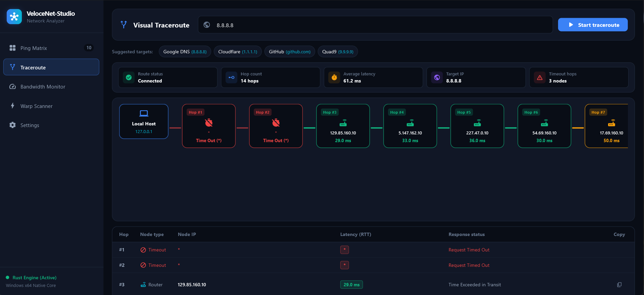Click the target address input field
The width and height of the screenshot is (644, 295).
pos(375,25)
